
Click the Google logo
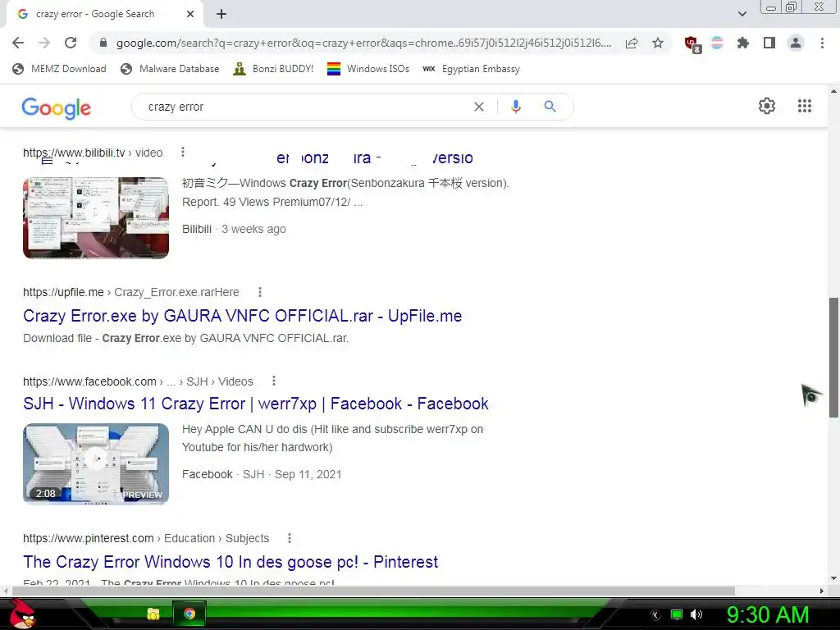[57, 107]
